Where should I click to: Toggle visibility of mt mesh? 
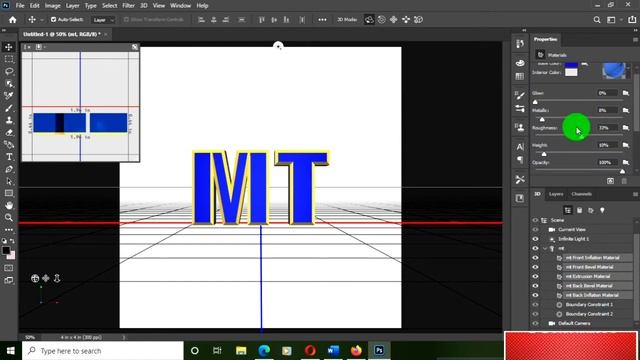[x=535, y=248]
